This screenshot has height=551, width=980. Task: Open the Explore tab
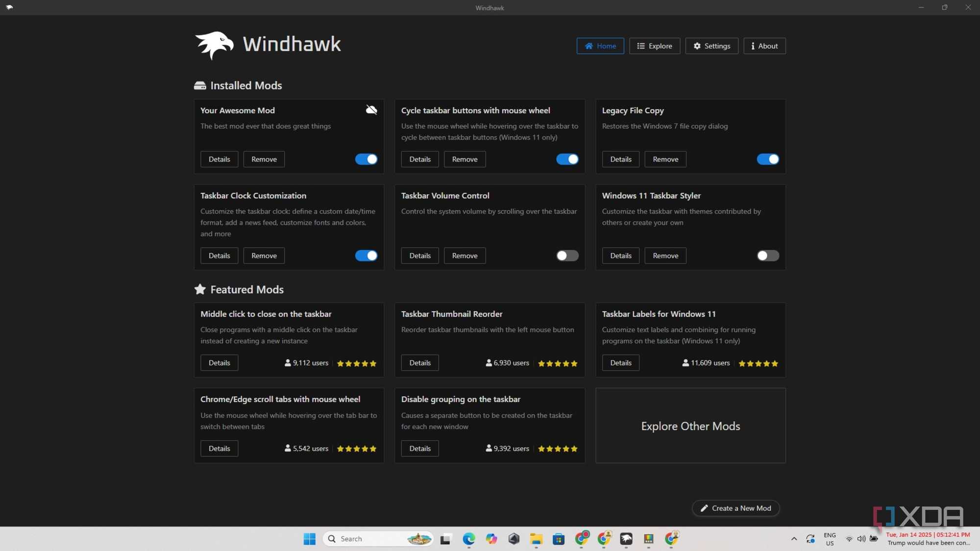click(655, 46)
